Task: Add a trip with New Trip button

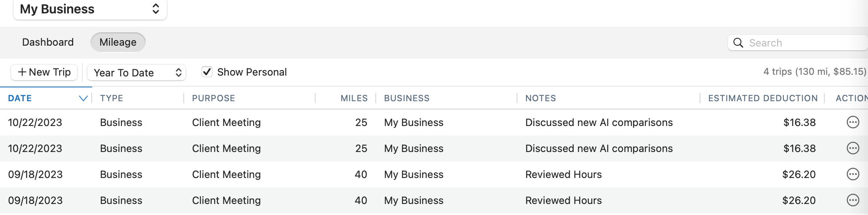Action: [x=44, y=72]
